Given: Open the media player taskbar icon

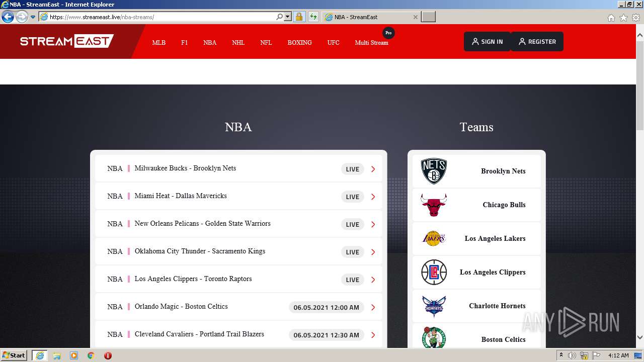Looking at the screenshot, I should pos(74,355).
